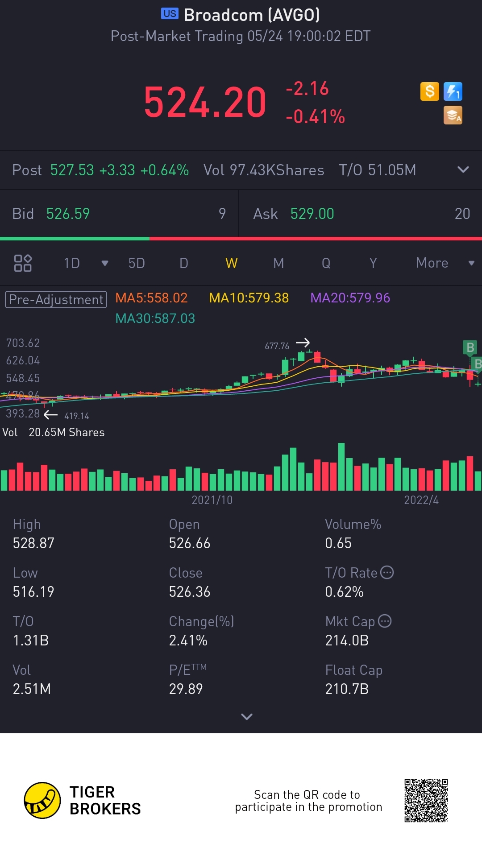Tap the Tiger Brokers logo
Viewport: 482px width, 868px height.
[83, 800]
